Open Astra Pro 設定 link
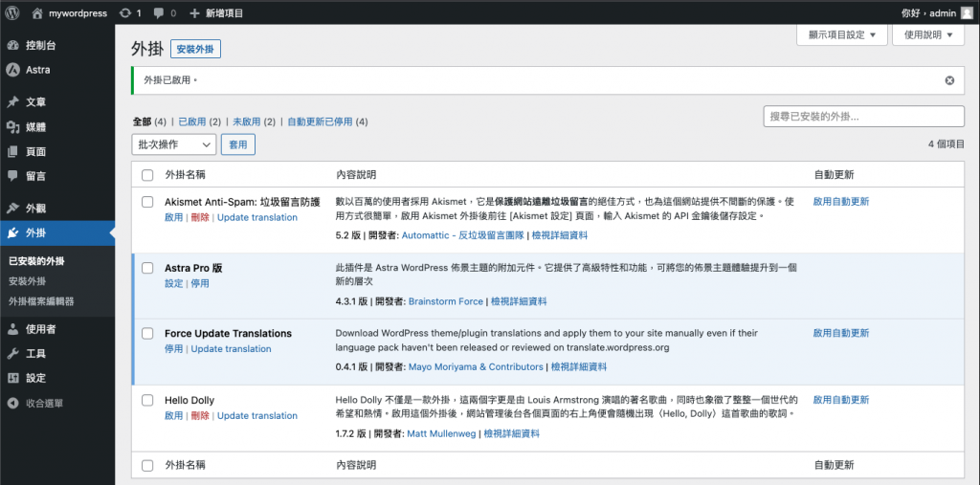 pos(174,283)
